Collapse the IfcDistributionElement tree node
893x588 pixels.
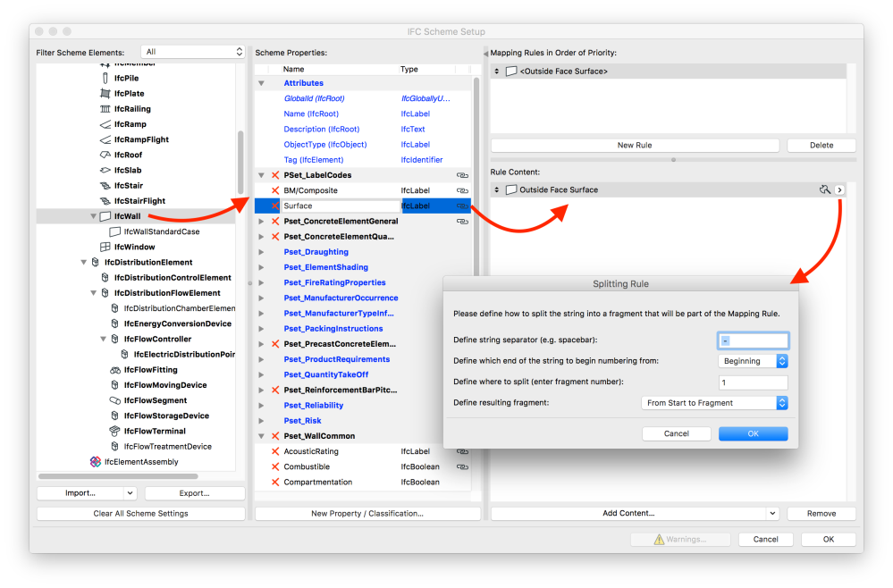[84, 263]
